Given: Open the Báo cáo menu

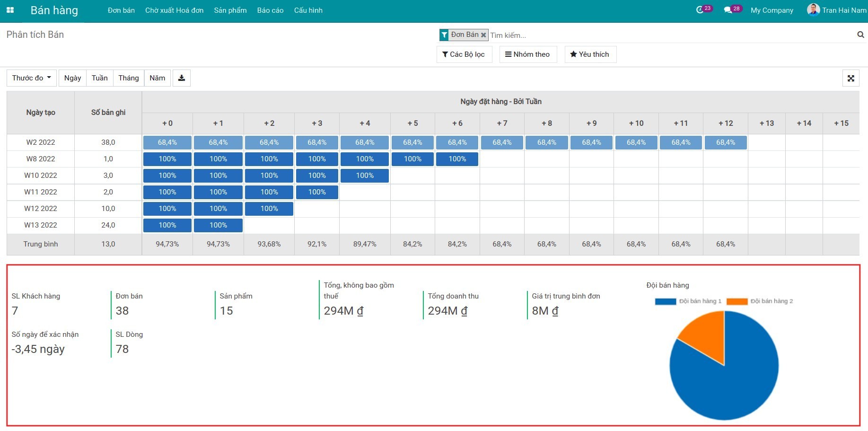Looking at the screenshot, I should pos(270,10).
